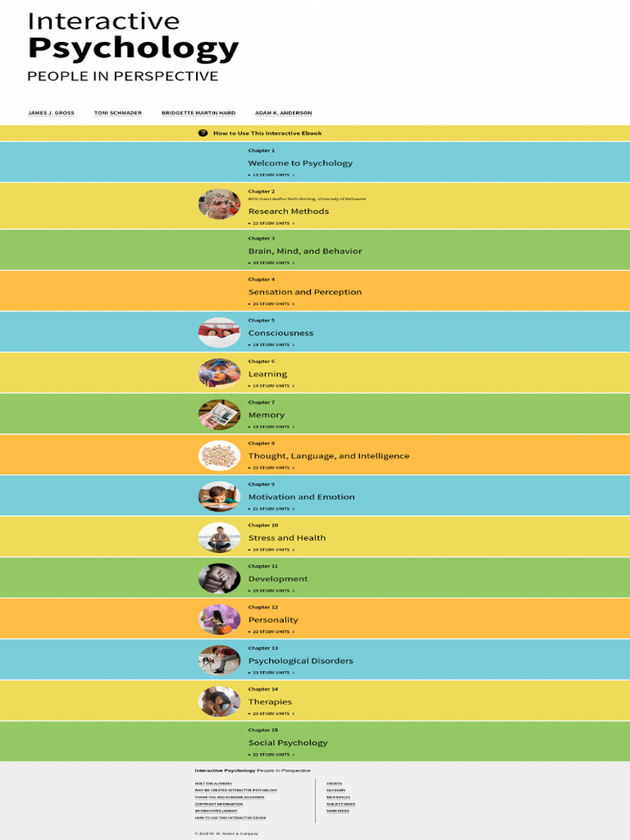Click Therapies chapter thumbnail image

point(219,701)
